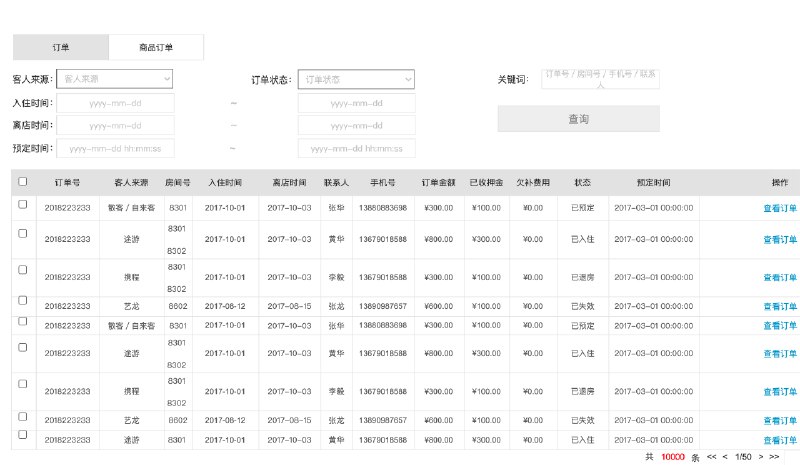Check the first 途游 黄华 row checkbox
Viewport: 800px width, 465px height.
(22, 233)
